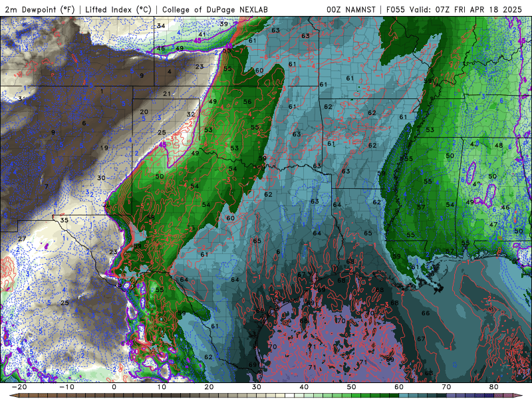Click the dewpoint value "66" over the Gulf
Viewport: 532px width, 399px height.
click(426, 313)
